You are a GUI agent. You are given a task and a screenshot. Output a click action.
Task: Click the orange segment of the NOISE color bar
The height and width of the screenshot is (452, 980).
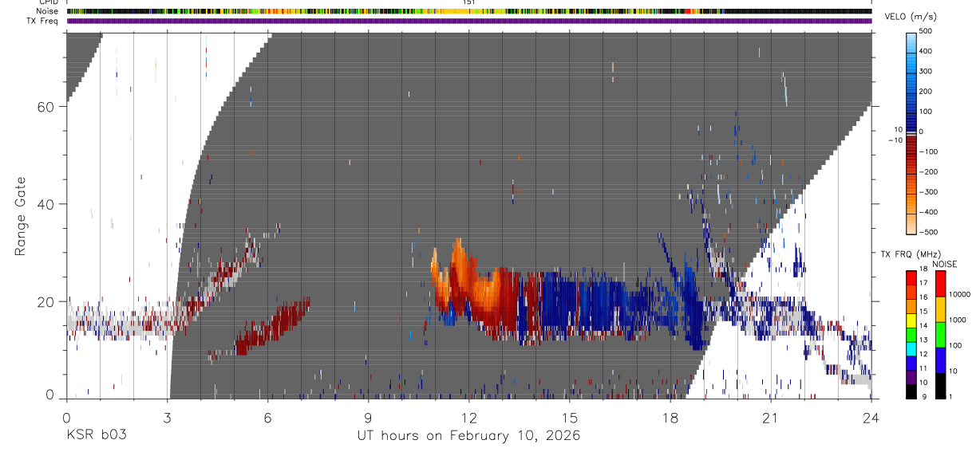[940, 309]
